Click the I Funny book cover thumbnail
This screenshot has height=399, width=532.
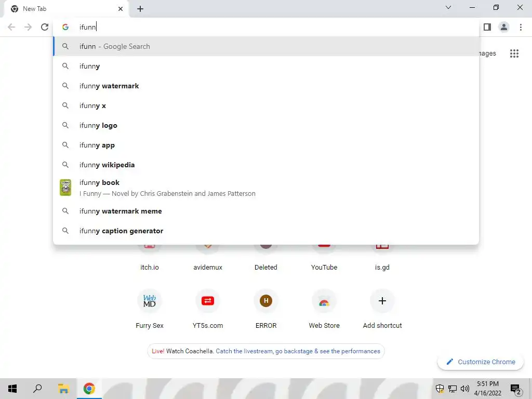(x=65, y=188)
